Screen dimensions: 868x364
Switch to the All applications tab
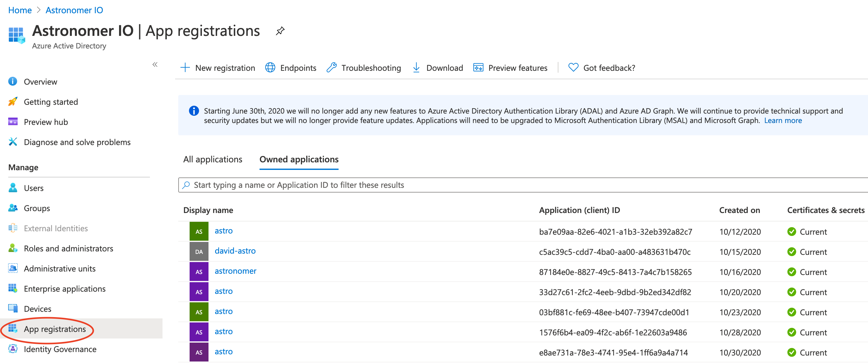click(212, 159)
